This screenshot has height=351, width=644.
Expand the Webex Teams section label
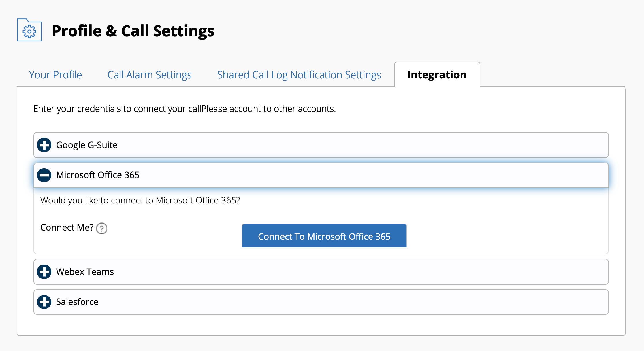point(85,272)
